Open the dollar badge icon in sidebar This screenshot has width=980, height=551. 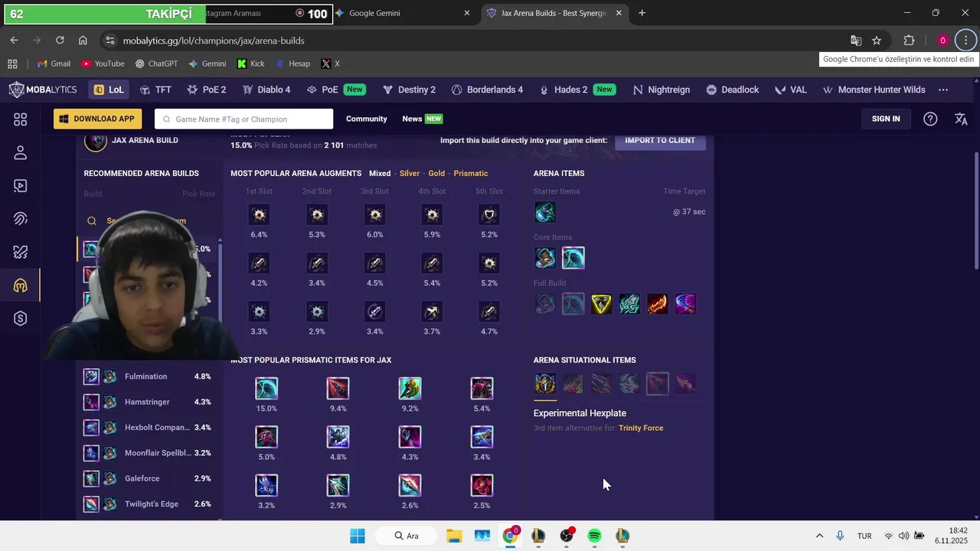21,318
